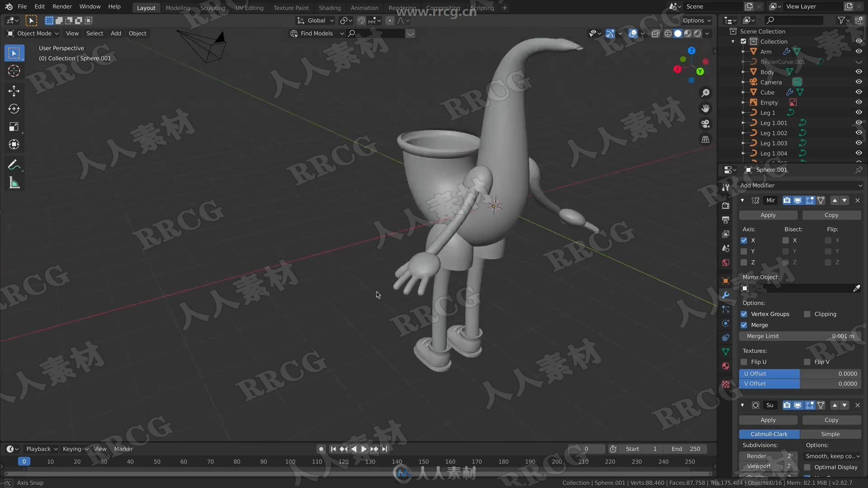Open the Render menu in menu bar
The image size is (868, 488).
click(62, 7)
